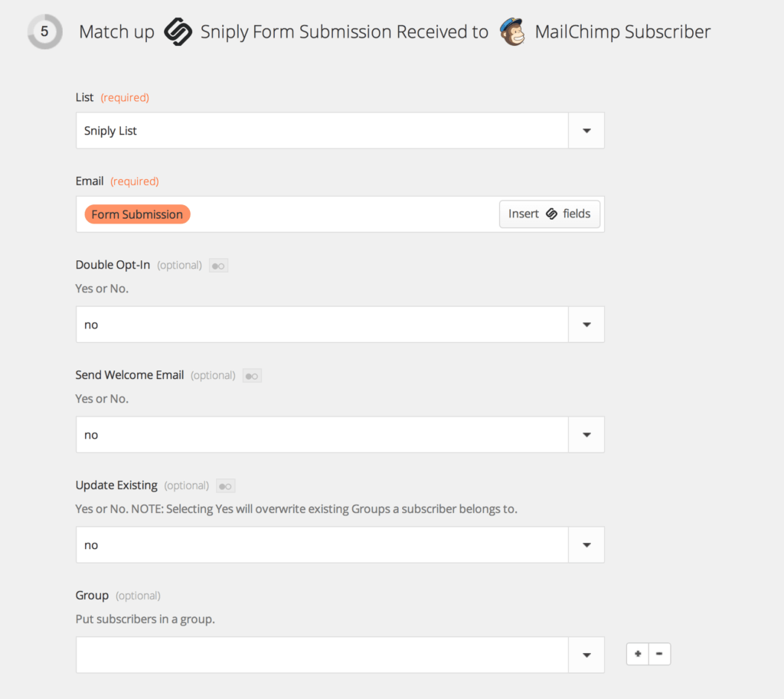
Task: Toggle the Send Welcome Email mode switch
Action: pos(252,376)
